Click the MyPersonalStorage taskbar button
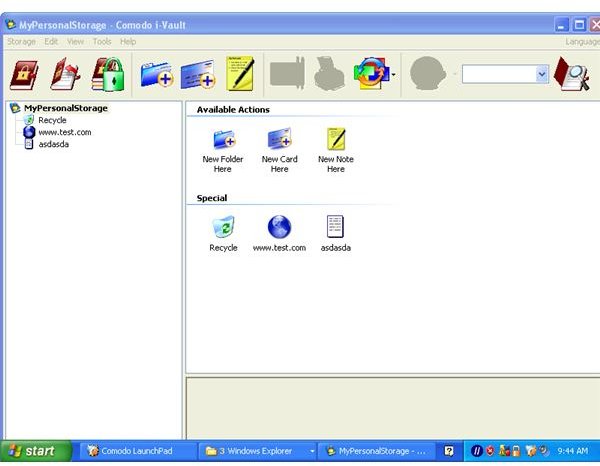The image size is (600, 466). click(377, 451)
